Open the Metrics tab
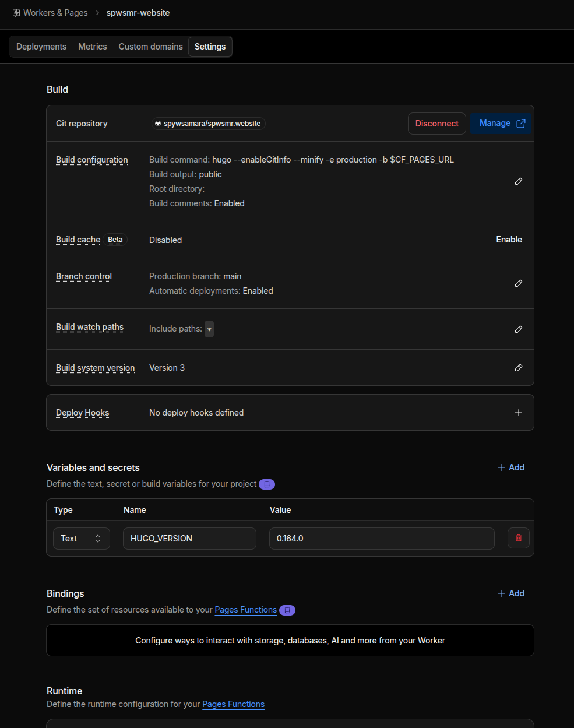This screenshot has width=574, height=728. coord(93,47)
